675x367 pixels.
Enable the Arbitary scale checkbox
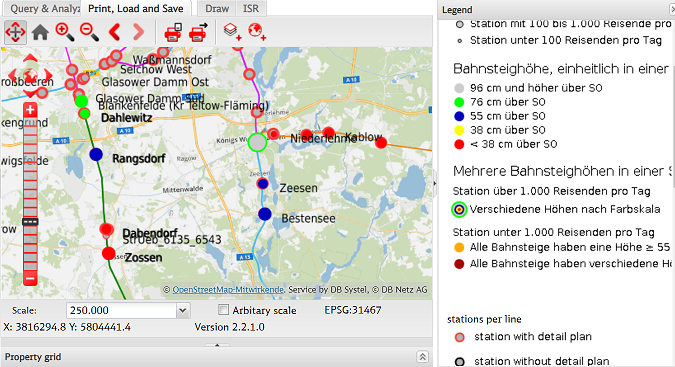point(223,310)
